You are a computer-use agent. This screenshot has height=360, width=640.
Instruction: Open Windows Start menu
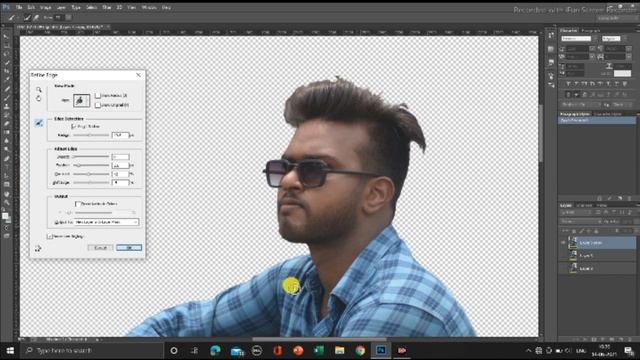click(10, 351)
